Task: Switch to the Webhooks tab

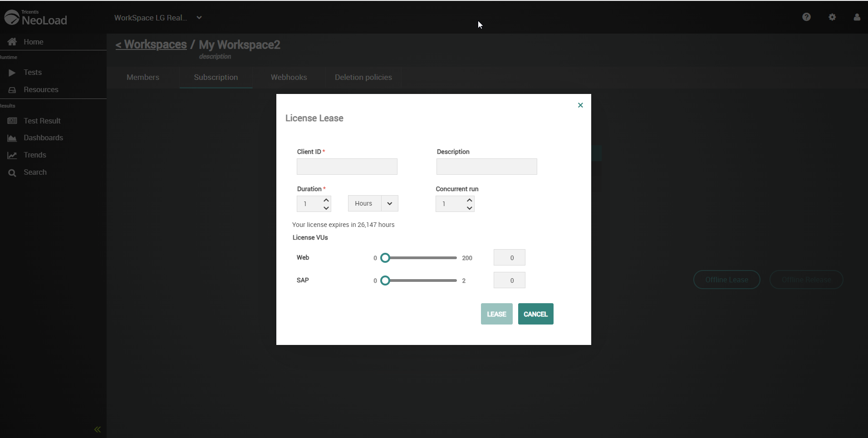Action: (289, 77)
